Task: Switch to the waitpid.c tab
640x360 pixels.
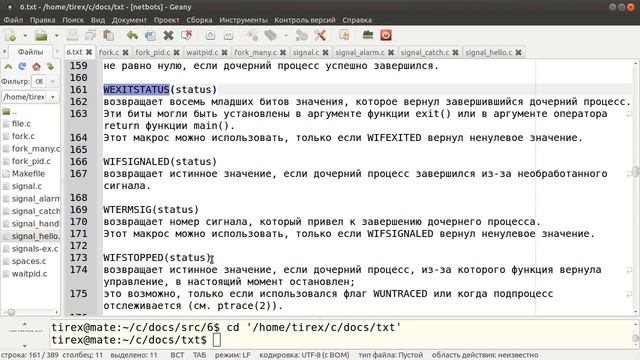Action: tap(202, 52)
